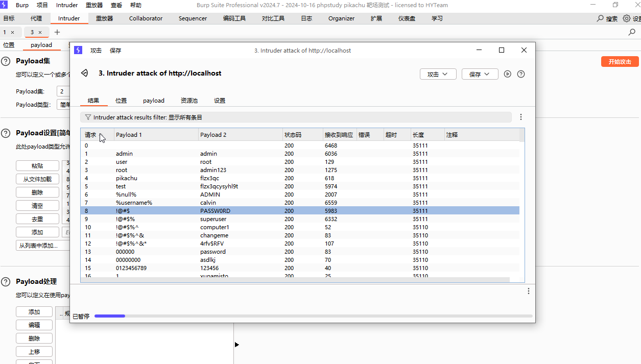Image resolution: width=641 pixels, height=364 pixels.
Task: Click the 从文件加载 button
Action: pyautogui.click(x=37, y=179)
